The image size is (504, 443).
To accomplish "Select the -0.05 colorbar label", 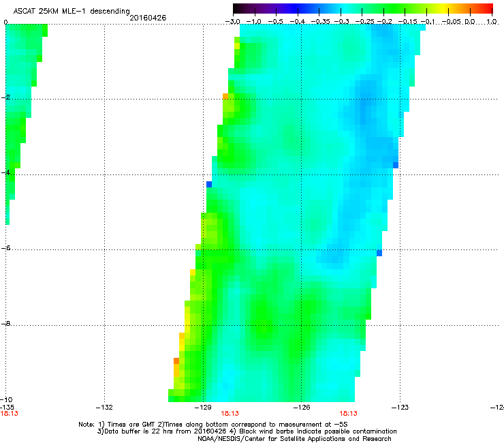I will click(451, 22).
